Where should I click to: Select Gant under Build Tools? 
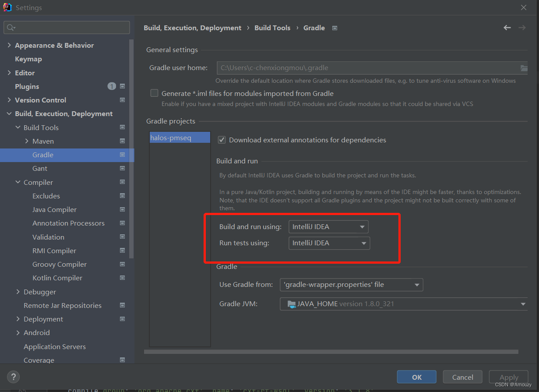(x=40, y=168)
